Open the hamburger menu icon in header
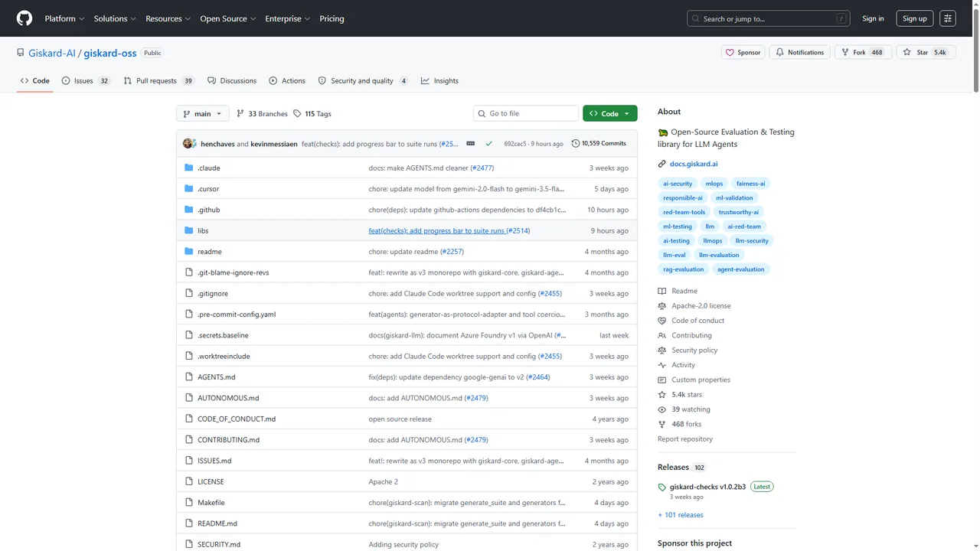This screenshot has width=980, height=551. 948,18
